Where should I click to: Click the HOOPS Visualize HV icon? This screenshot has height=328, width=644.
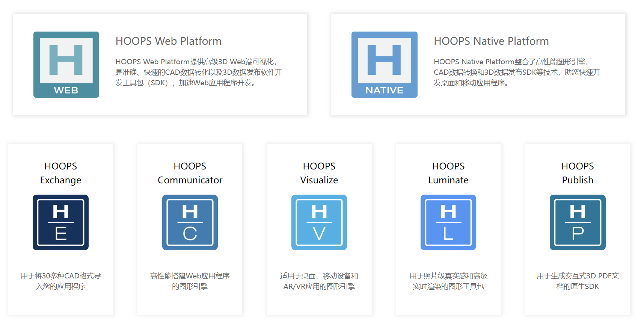point(319,222)
